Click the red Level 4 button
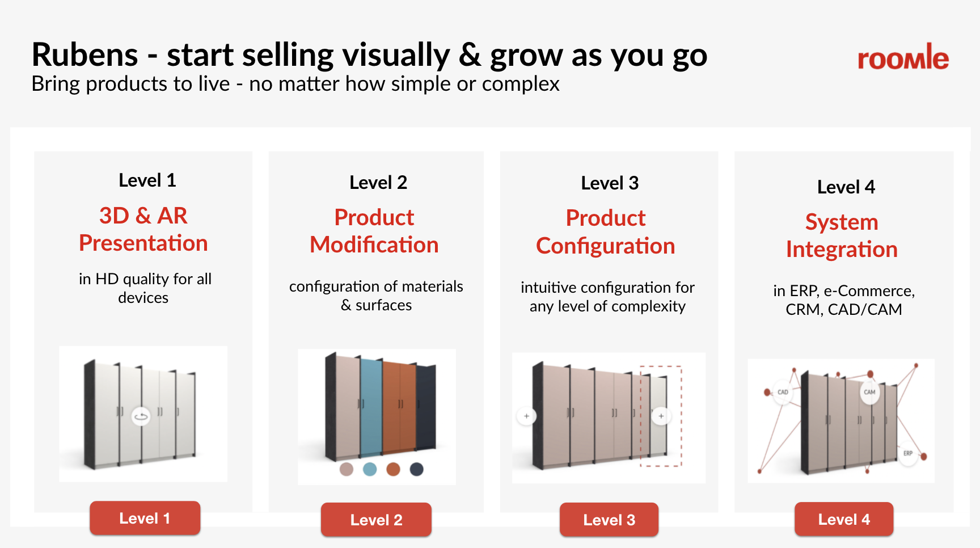The width and height of the screenshot is (980, 548). pyautogui.click(x=843, y=519)
